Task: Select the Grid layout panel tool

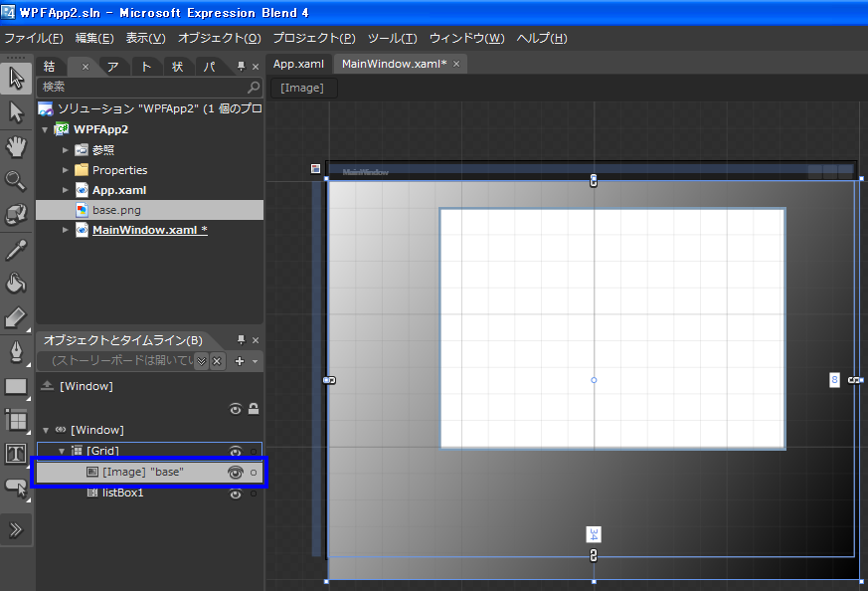Action: pyautogui.click(x=16, y=420)
